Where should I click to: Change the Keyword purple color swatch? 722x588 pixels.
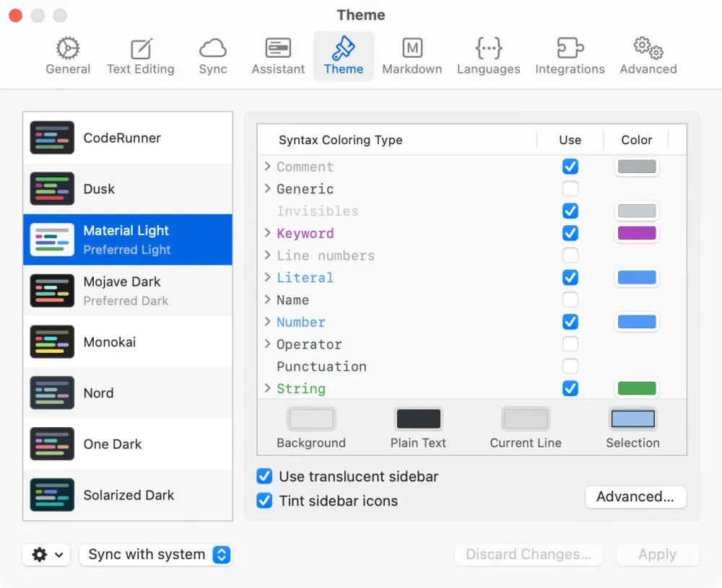[637, 233]
